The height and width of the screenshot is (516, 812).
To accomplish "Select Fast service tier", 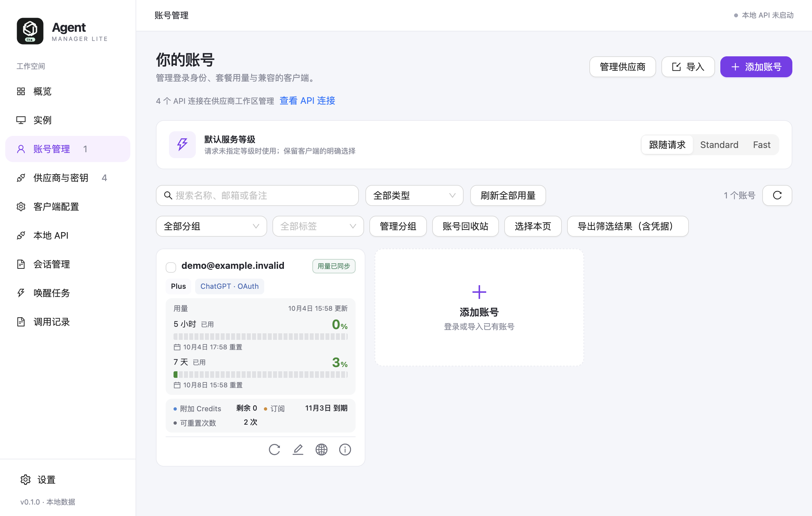I will click(x=762, y=145).
